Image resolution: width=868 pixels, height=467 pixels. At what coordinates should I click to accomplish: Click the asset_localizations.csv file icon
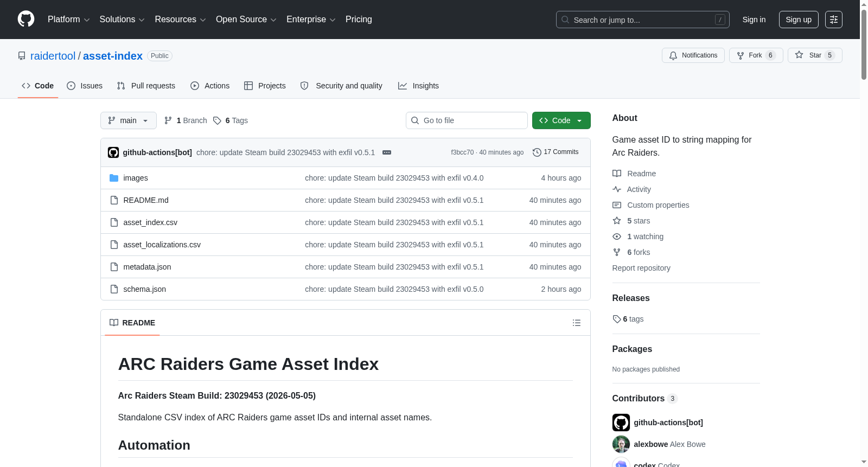(x=114, y=245)
